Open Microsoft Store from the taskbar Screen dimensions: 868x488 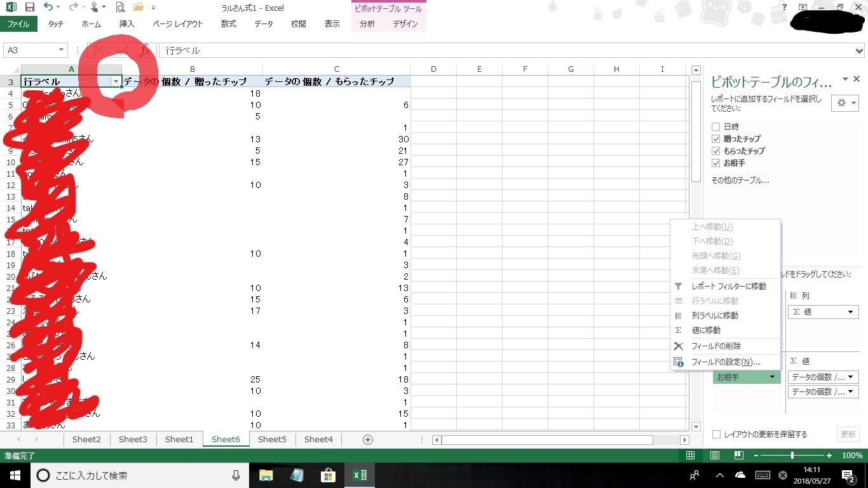[x=328, y=475]
